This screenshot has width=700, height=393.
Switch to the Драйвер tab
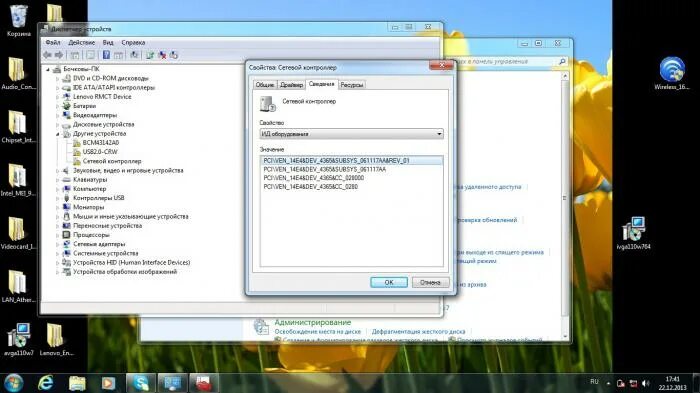tap(292, 85)
